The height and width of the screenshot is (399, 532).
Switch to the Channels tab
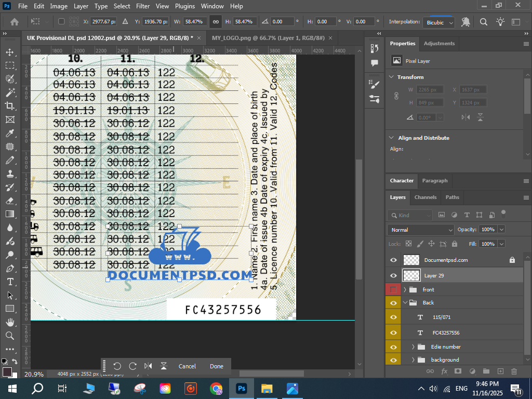(425, 197)
